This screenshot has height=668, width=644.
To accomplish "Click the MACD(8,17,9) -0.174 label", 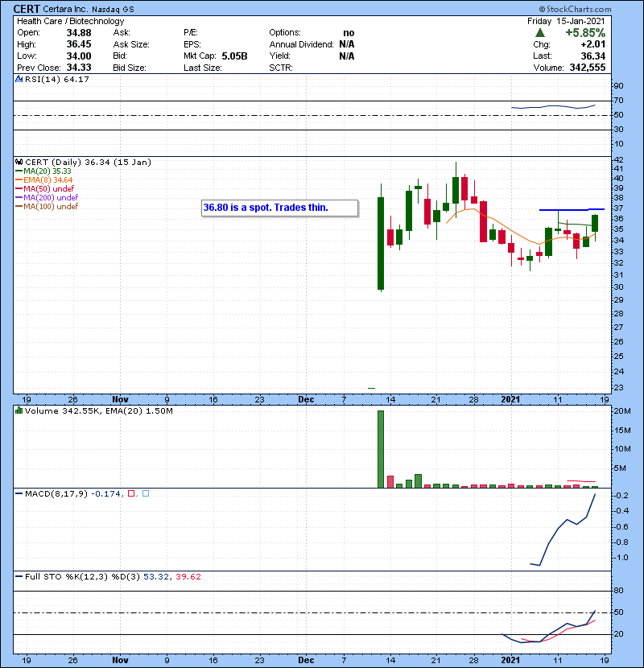I will 68,494.
